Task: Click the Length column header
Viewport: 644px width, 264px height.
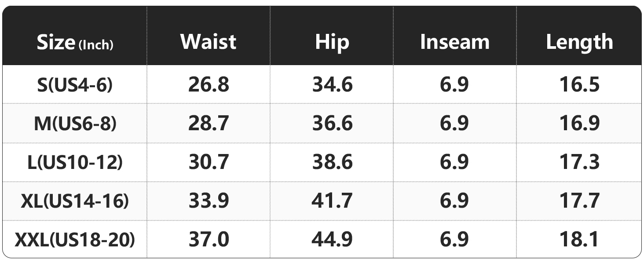Action: coord(579,42)
